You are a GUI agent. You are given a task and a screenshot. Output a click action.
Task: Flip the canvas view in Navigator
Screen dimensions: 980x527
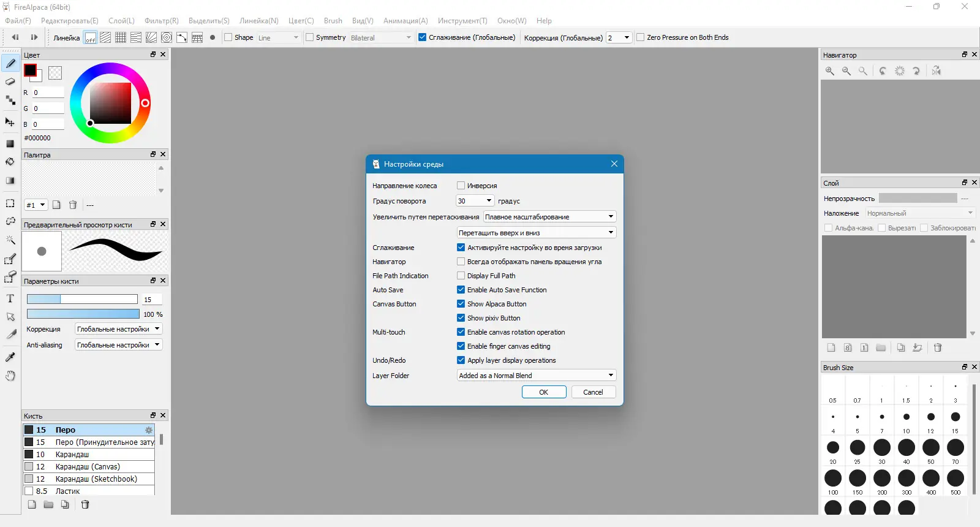(937, 71)
